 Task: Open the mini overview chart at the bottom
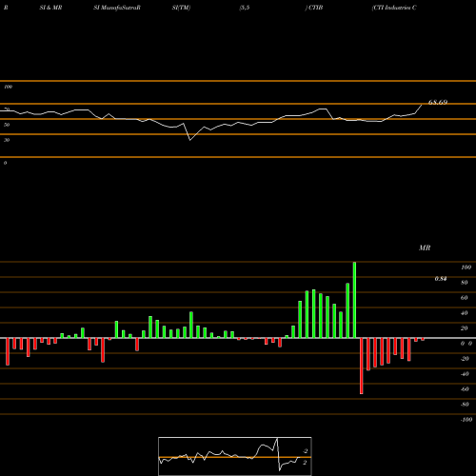coord(235,456)
